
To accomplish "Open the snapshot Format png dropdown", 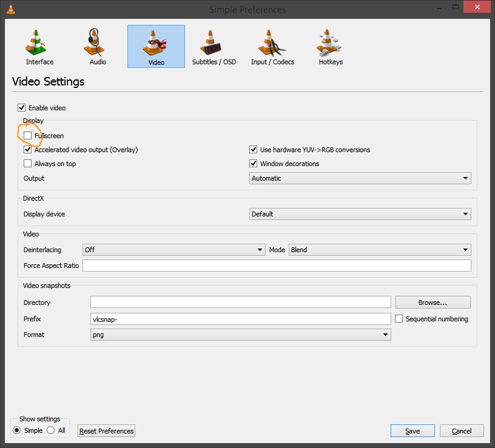I will pos(241,335).
